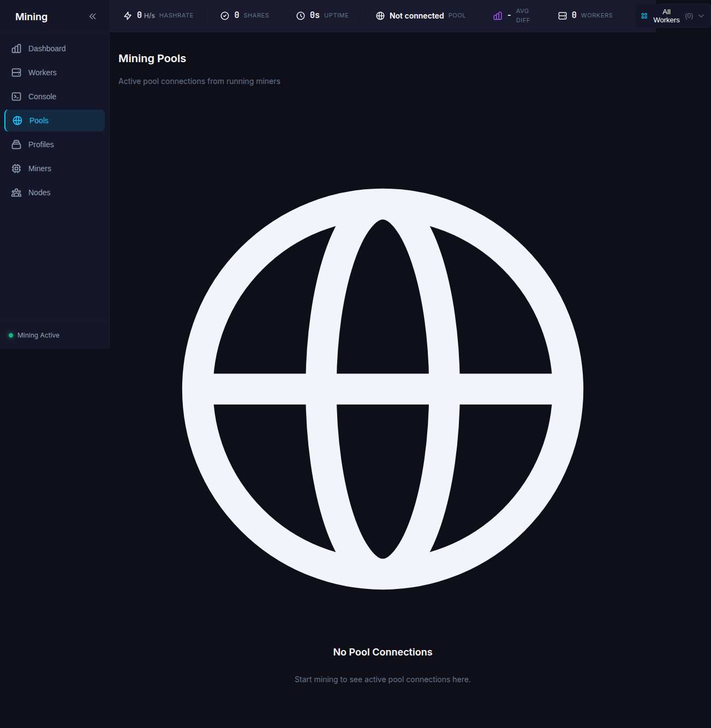Select the Pools globe icon in sidebar
711x728 pixels.
(x=17, y=121)
